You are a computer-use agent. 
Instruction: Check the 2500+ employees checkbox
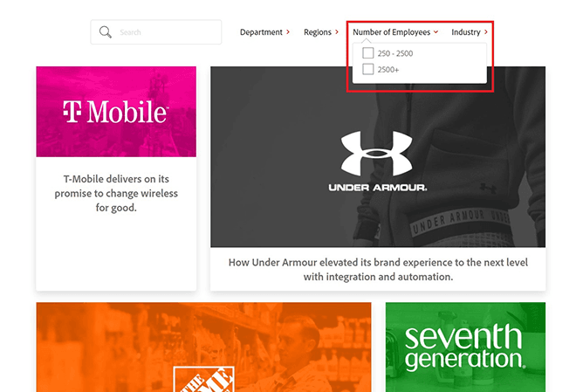[367, 69]
